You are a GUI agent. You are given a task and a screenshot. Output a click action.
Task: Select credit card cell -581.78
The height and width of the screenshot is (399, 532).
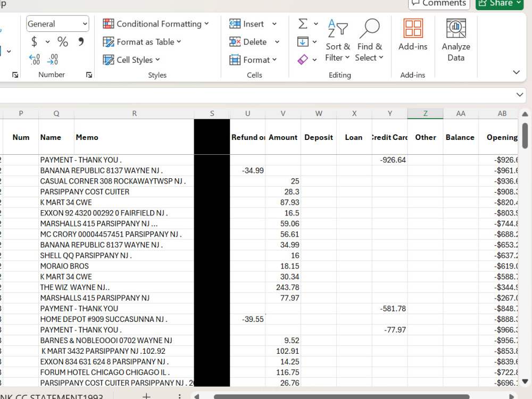click(390, 309)
